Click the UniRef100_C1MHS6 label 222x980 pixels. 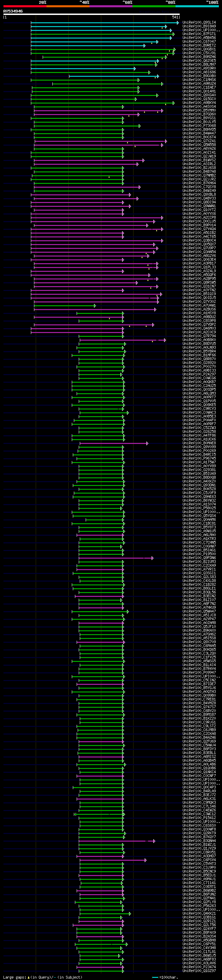tap(199, 80)
